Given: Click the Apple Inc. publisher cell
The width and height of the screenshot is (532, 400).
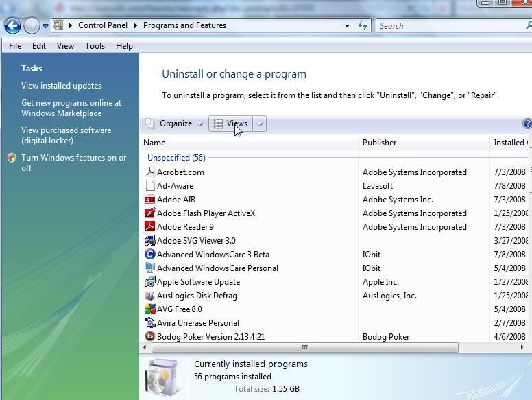Looking at the screenshot, I should [x=380, y=282].
